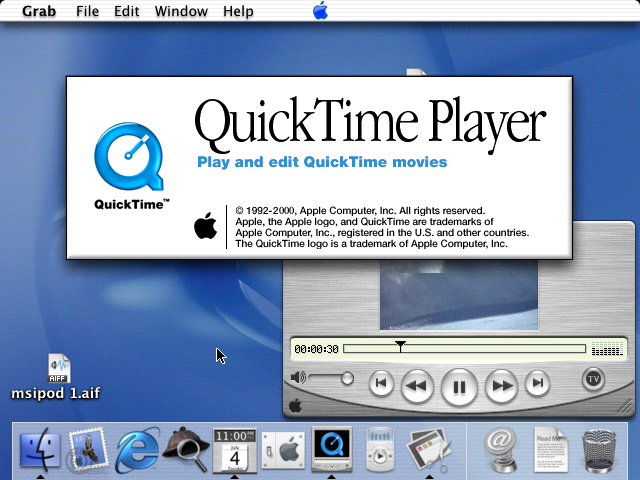Click the audio level equalizer display
This screenshot has height=480, width=640.
[607, 349]
